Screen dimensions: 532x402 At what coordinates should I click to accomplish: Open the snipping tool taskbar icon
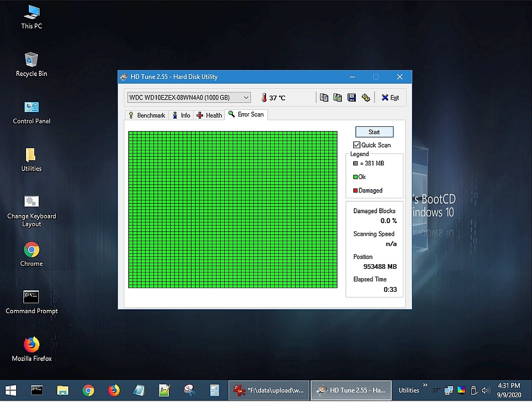coord(189,391)
